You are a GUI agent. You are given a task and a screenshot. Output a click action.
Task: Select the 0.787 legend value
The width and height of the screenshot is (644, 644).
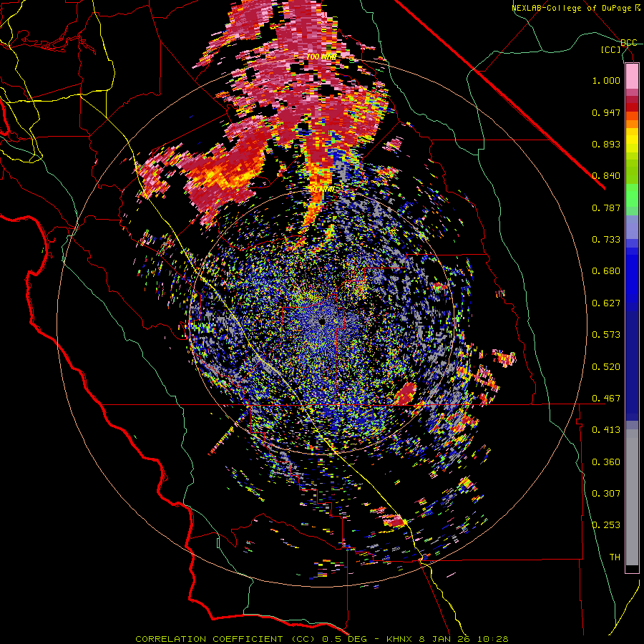click(606, 208)
